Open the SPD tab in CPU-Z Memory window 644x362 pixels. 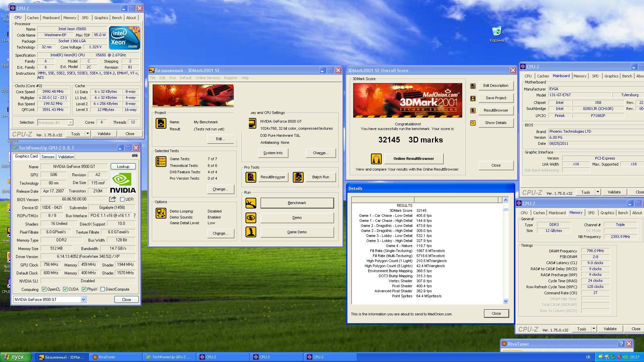point(591,213)
